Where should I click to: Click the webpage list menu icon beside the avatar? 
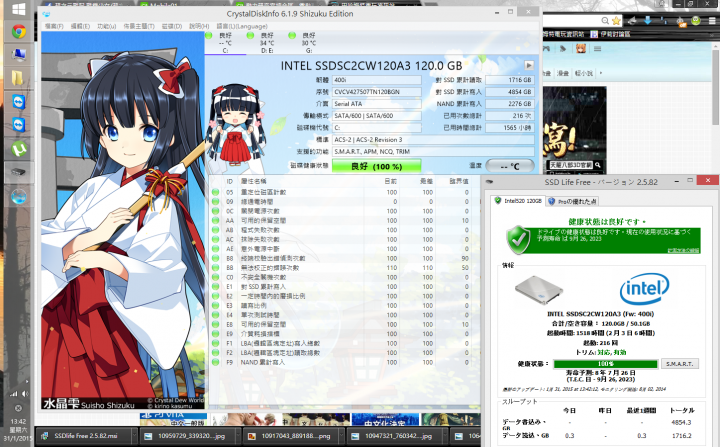click(597, 48)
